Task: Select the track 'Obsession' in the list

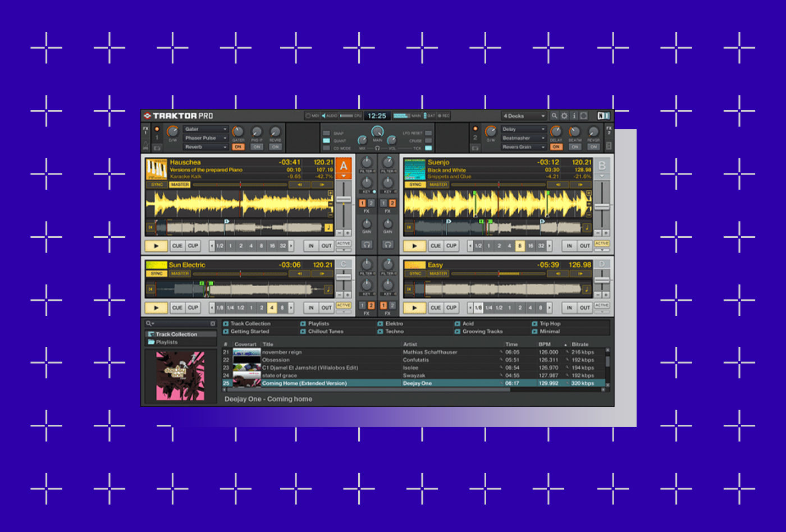Action: pos(276,360)
